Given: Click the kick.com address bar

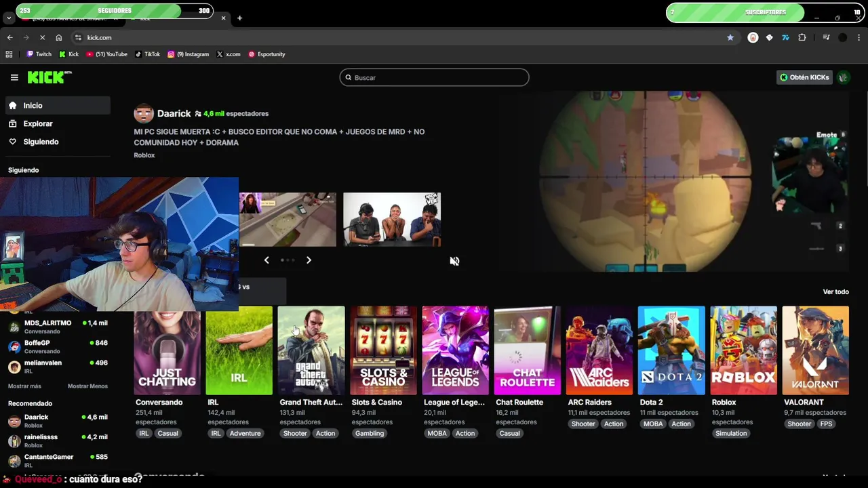Looking at the screenshot, I should (x=400, y=37).
